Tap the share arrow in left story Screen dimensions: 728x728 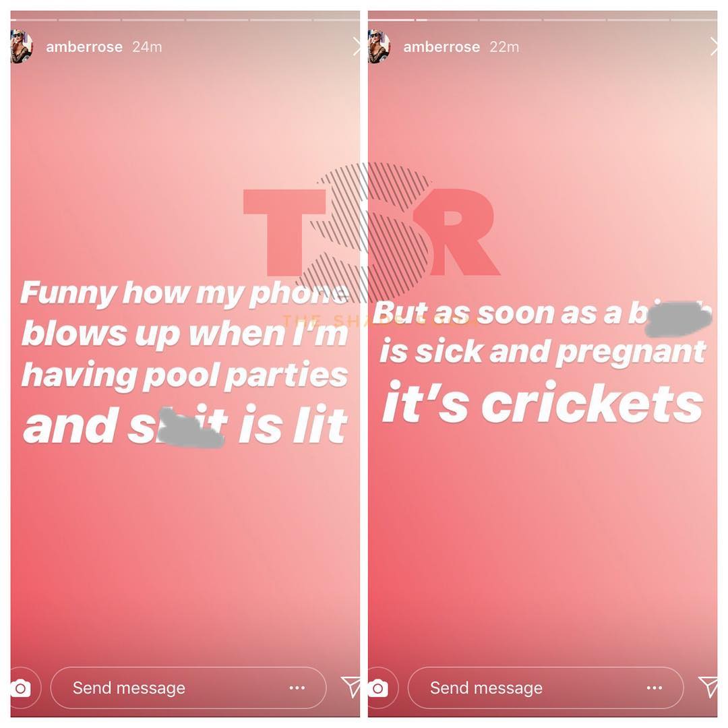pyautogui.click(x=351, y=687)
